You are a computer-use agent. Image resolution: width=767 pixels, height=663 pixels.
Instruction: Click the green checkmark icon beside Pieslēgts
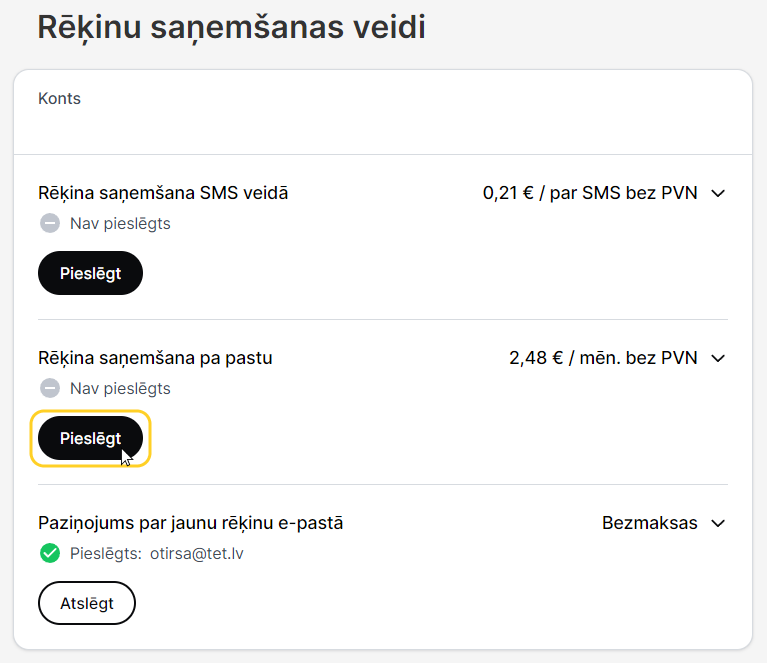click(49, 553)
